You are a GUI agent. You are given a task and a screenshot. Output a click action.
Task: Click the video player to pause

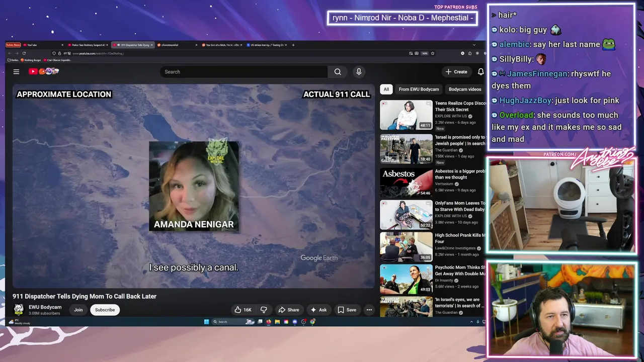194,186
